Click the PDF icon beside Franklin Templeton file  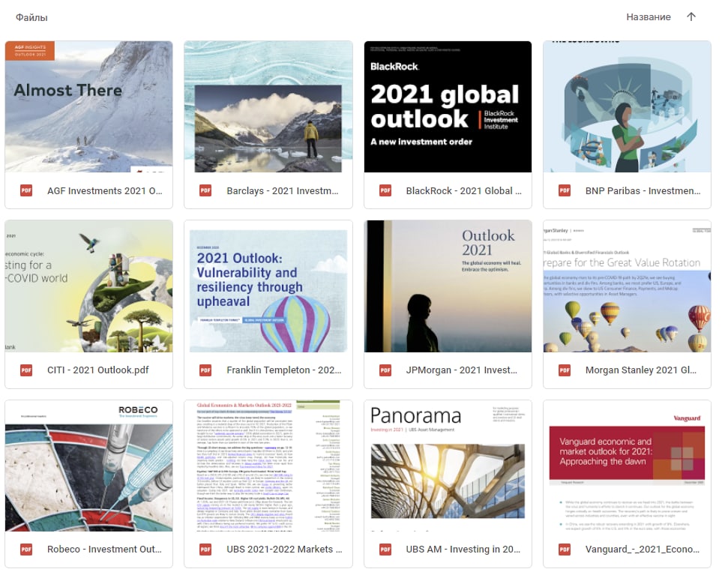205,370
